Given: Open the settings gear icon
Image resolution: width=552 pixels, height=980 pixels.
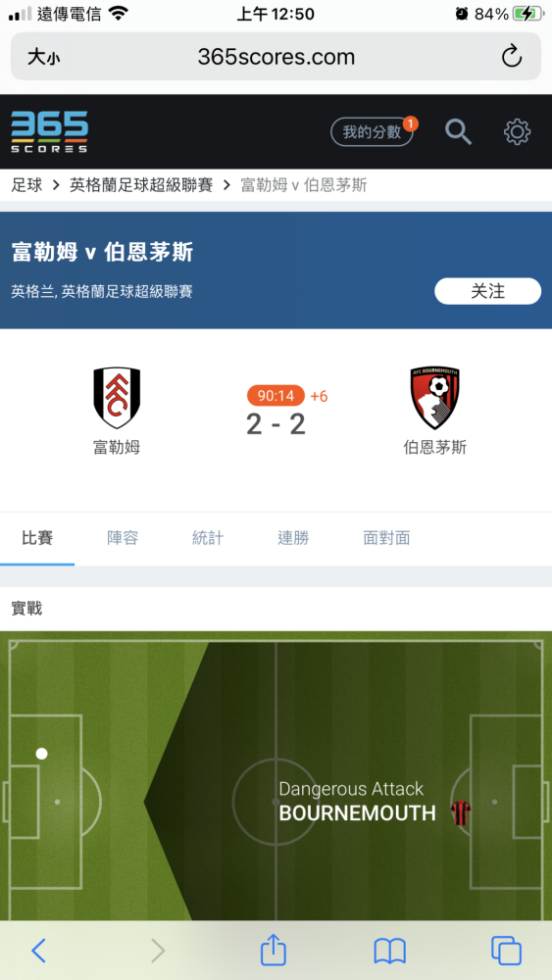Looking at the screenshot, I should pos(517,132).
